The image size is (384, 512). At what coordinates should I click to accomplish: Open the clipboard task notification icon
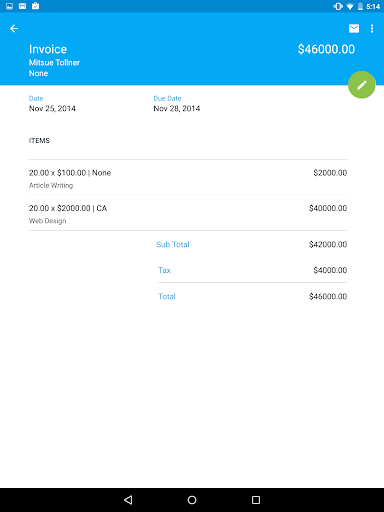coord(35,6)
